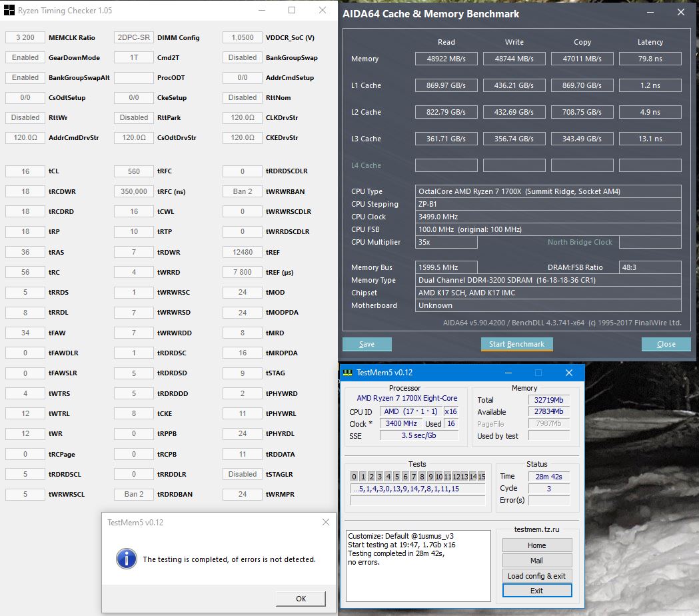Click the tRC value field showing 56
Viewport: 699px width, 616px height.
pyautogui.click(x=25, y=272)
